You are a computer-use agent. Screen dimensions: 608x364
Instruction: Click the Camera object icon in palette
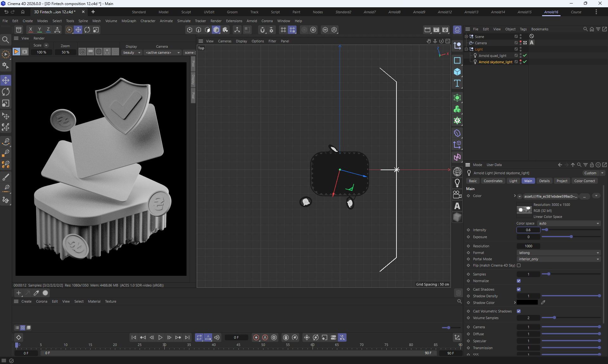point(457,194)
